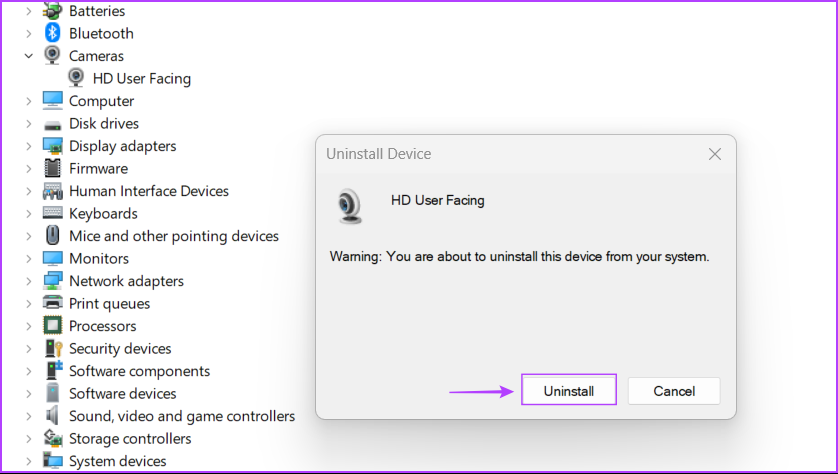Click the Keyboards category icon
Image resolution: width=838 pixels, height=474 pixels.
(x=53, y=213)
